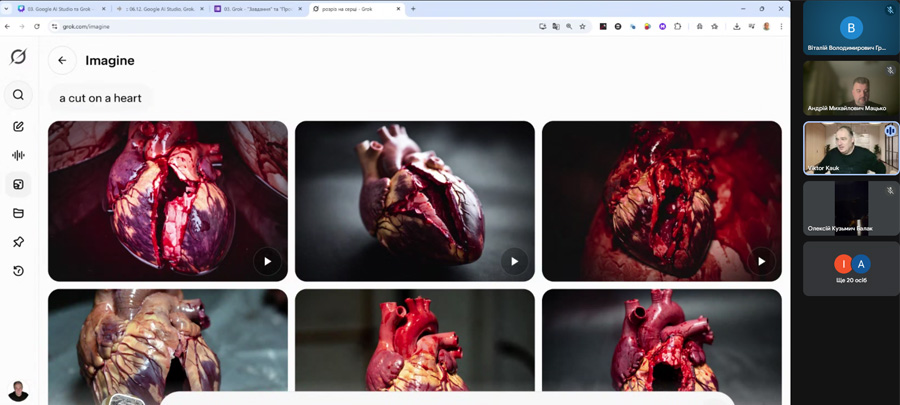Open the Projects folder icon in sidebar

coord(18,213)
